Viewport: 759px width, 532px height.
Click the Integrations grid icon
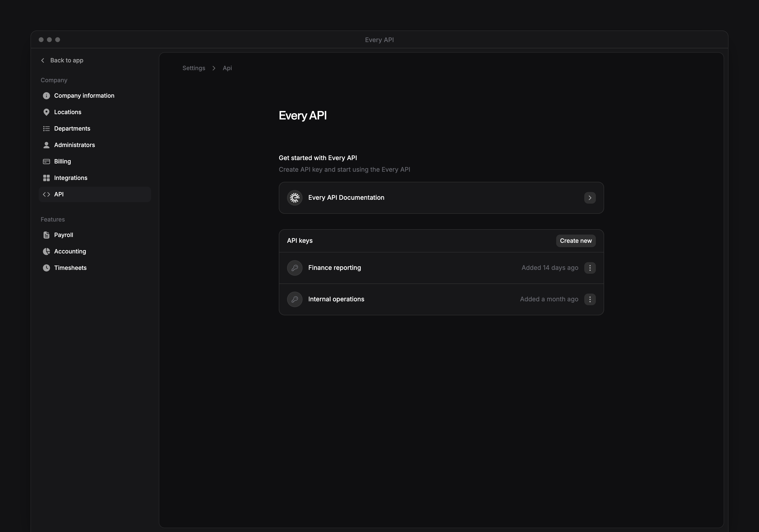tap(46, 178)
